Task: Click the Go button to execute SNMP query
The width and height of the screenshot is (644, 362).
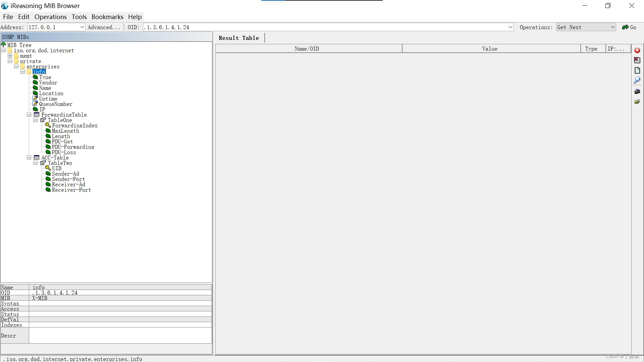Action: 630,27
